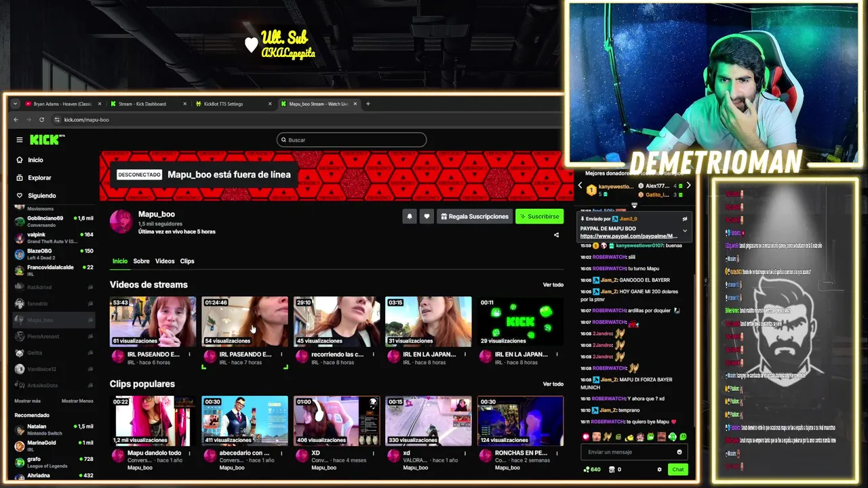868x488 pixels.
Task: Open Goblinciano69 channel in the sidebar
Action: point(54,221)
